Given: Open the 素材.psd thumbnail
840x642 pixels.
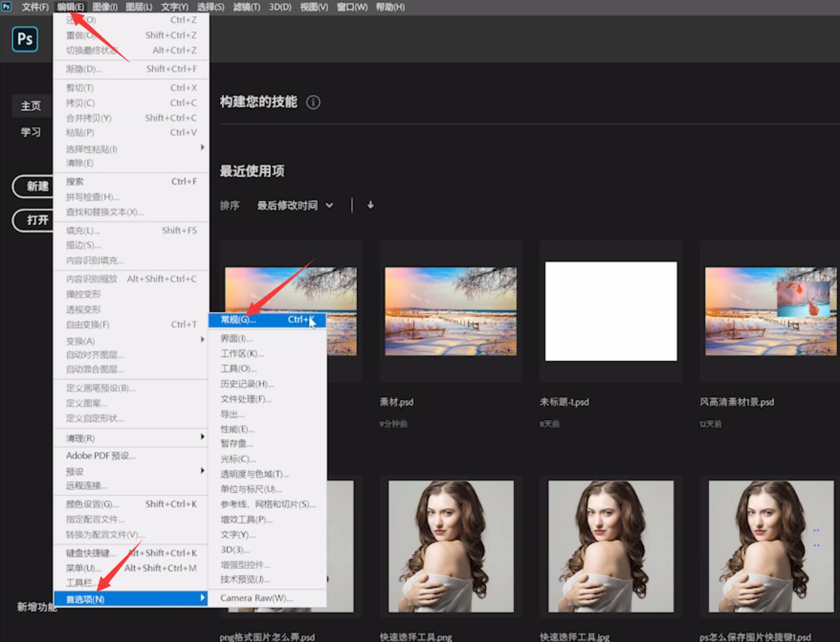Looking at the screenshot, I should (x=451, y=311).
